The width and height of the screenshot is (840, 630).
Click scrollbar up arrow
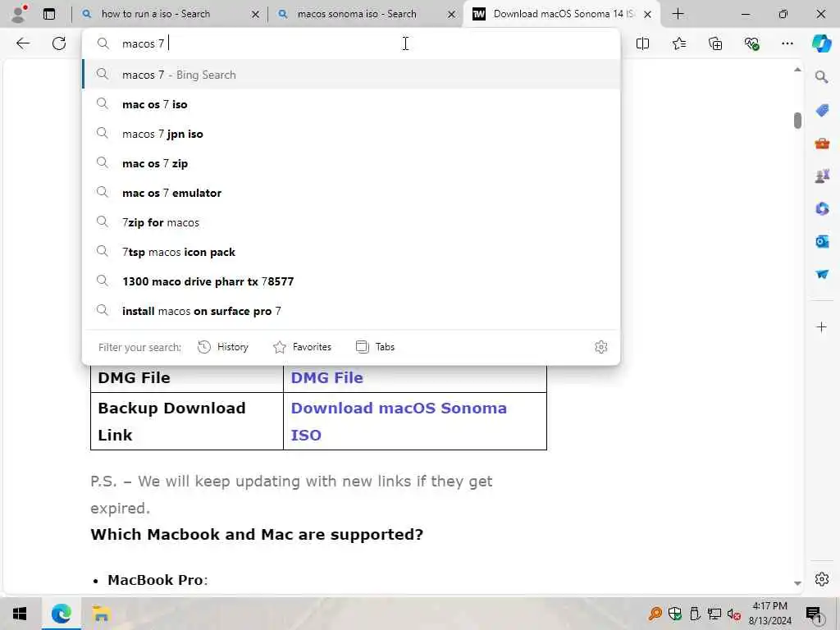[797, 70]
